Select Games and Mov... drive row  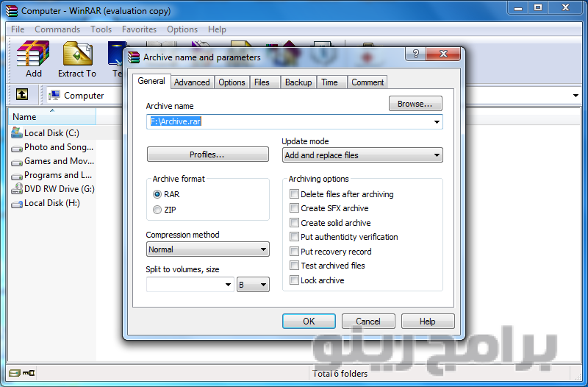(x=52, y=161)
